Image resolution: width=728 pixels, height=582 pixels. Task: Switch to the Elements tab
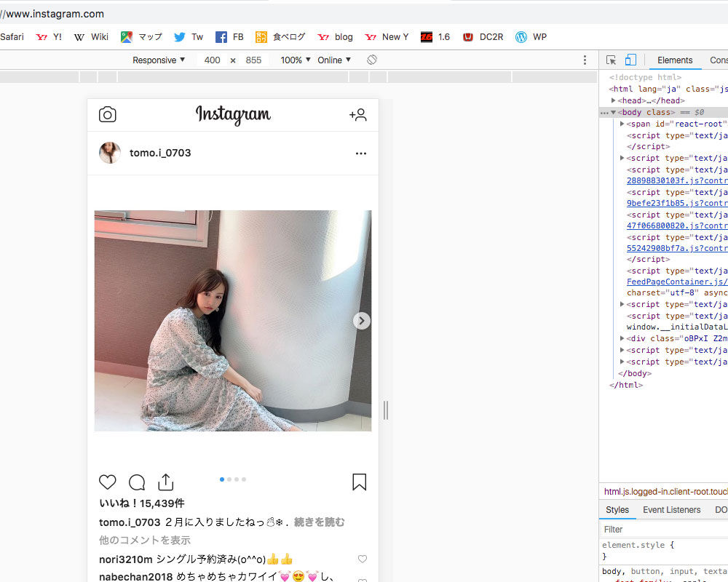675,60
